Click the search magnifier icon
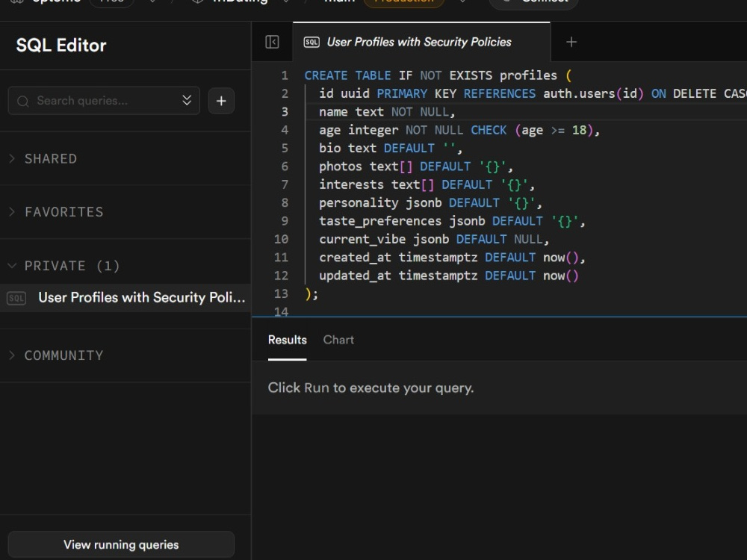Image resolution: width=747 pixels, height=560 pixels. coord(22,101)
